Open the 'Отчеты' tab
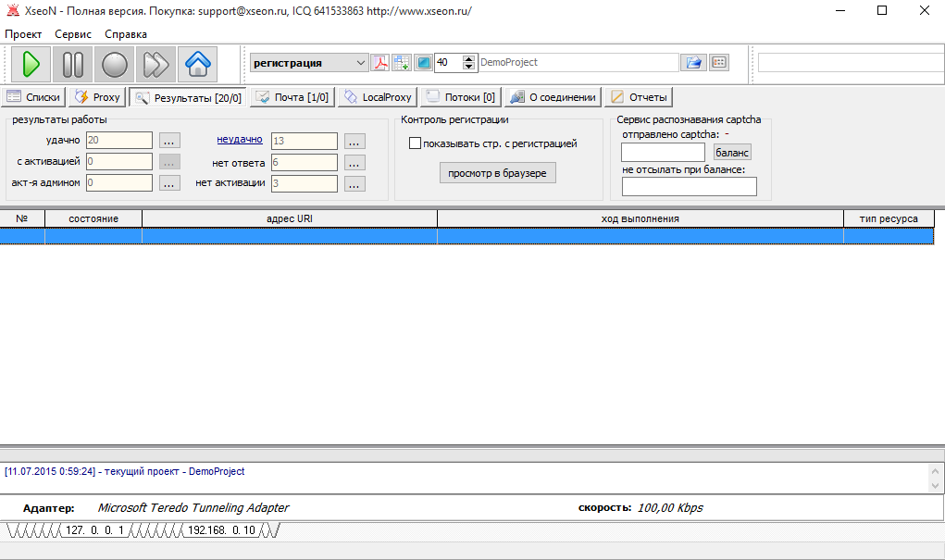945x560 pixels. 639,97
